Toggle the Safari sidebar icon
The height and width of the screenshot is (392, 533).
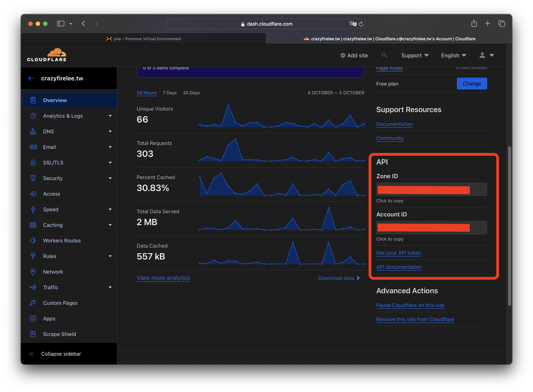(61, 24)
